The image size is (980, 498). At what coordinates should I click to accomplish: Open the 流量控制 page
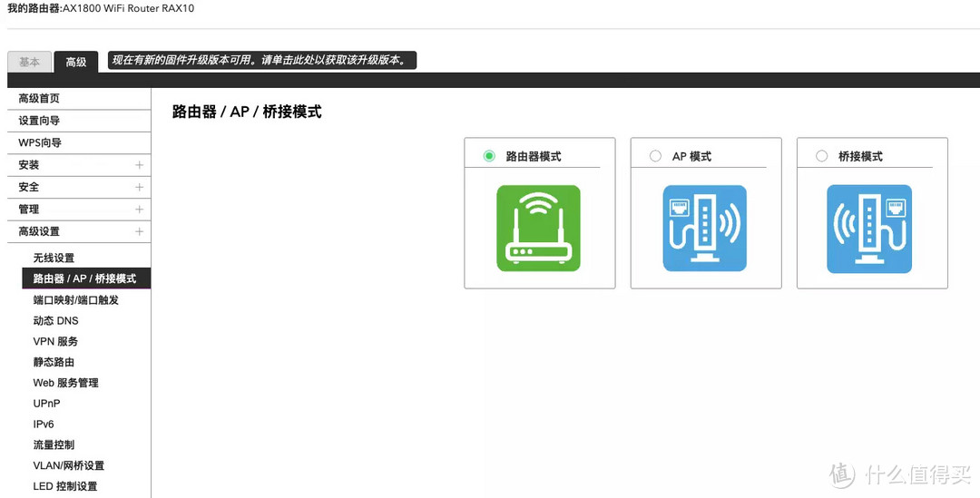(54, 444)
